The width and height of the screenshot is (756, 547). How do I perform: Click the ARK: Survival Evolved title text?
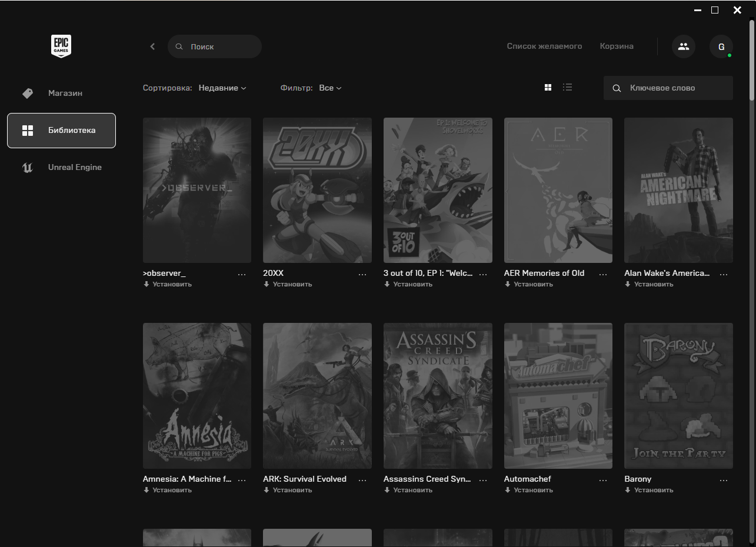tap(305, 479)
